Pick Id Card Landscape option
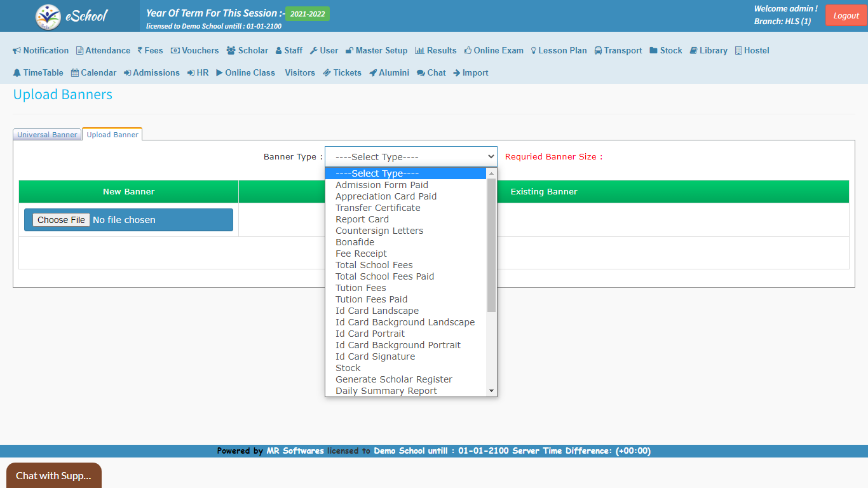 [x=377, y=311]
